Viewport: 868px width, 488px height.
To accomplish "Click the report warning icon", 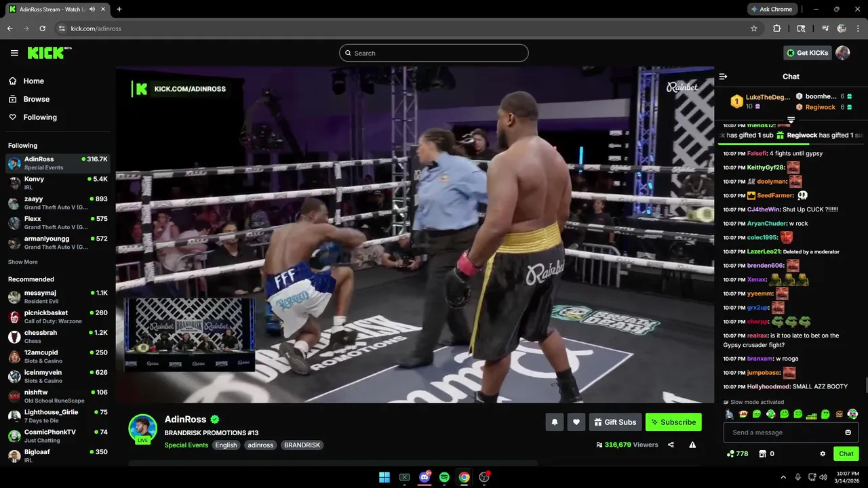I will (x=692, y=445).
